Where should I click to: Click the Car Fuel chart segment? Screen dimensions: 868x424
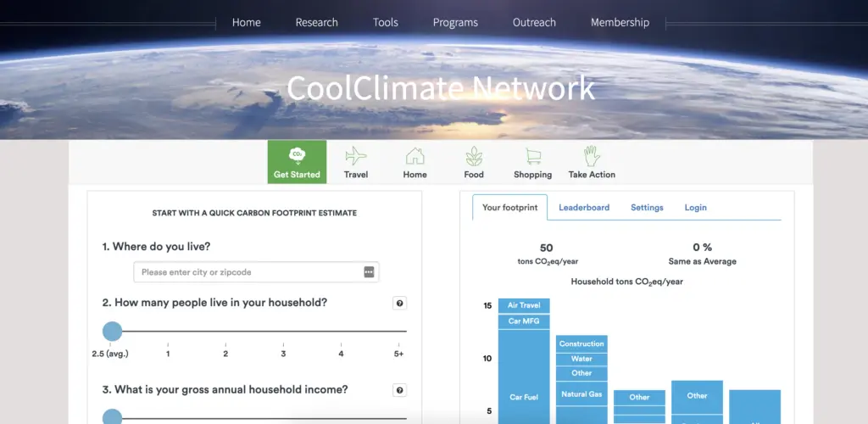pyautogui.click(x=524, y=377)
